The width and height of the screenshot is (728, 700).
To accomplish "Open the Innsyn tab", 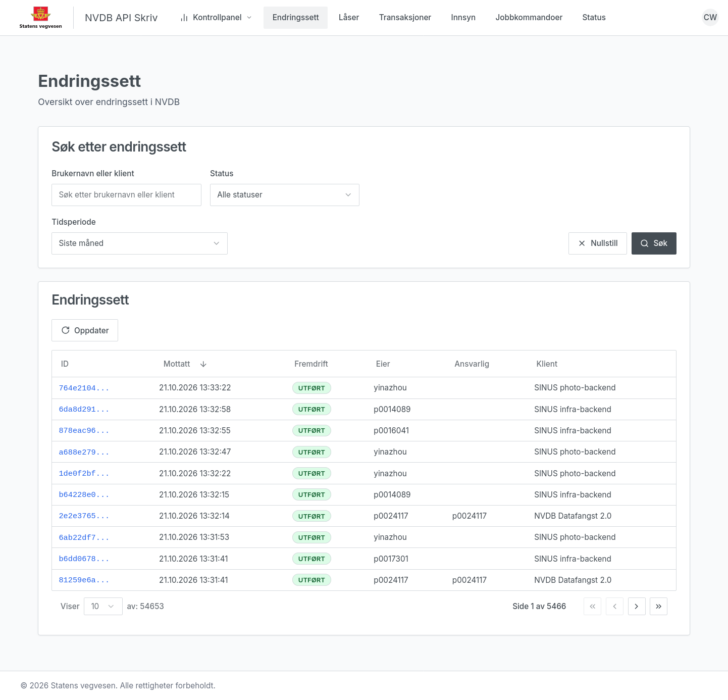I will coord(463,18).
